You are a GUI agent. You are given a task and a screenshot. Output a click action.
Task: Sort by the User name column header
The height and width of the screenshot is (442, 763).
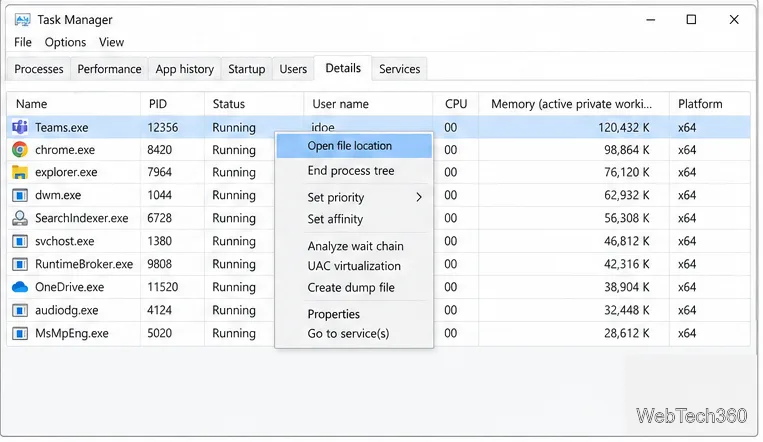point(368,104)
